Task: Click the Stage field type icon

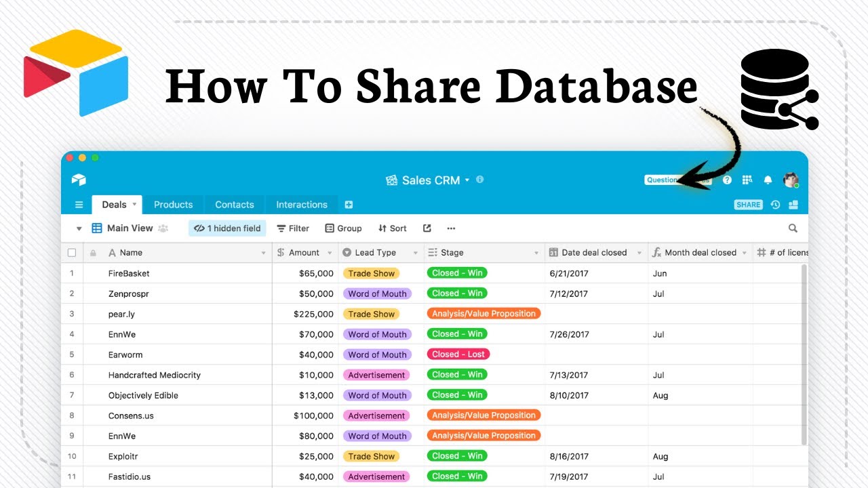Action: (433, 252)
